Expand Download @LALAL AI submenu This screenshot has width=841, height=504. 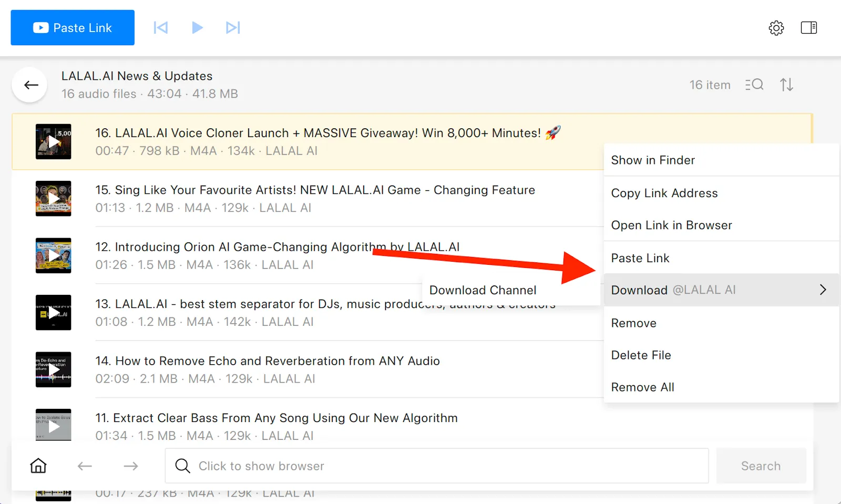pos(721,290)
